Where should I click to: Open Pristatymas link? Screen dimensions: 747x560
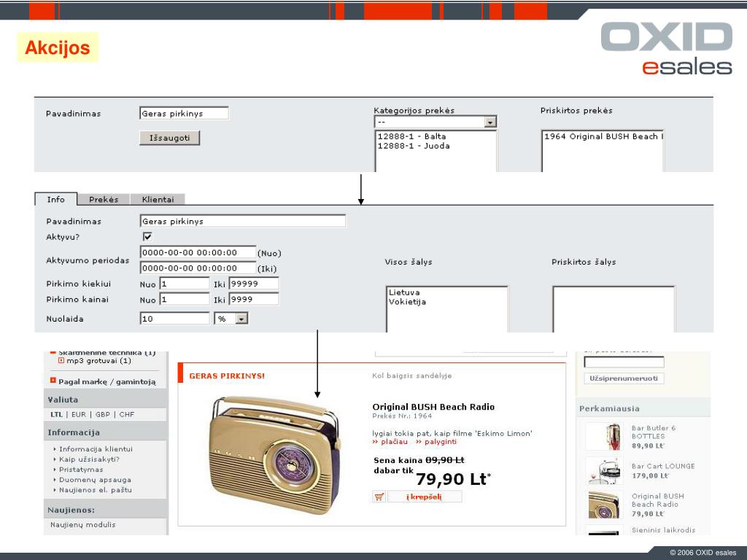[x=81, y=469]
